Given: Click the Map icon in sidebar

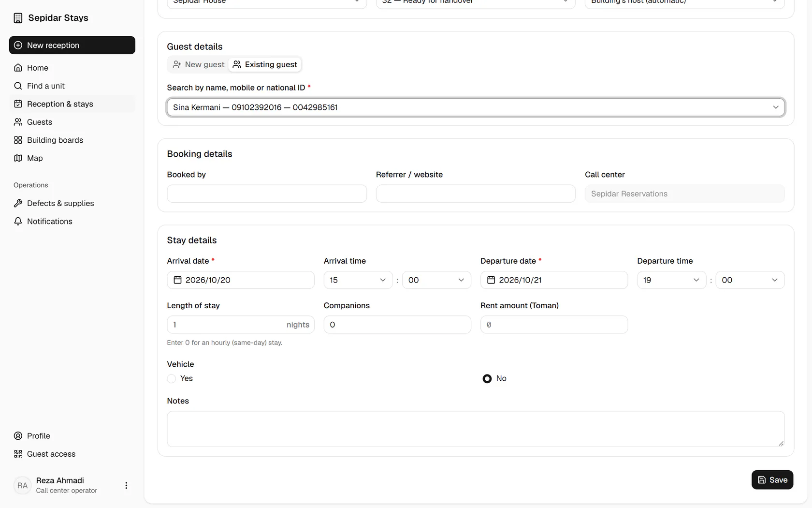Looking at the screenshot, I should [x=18, y=158].
